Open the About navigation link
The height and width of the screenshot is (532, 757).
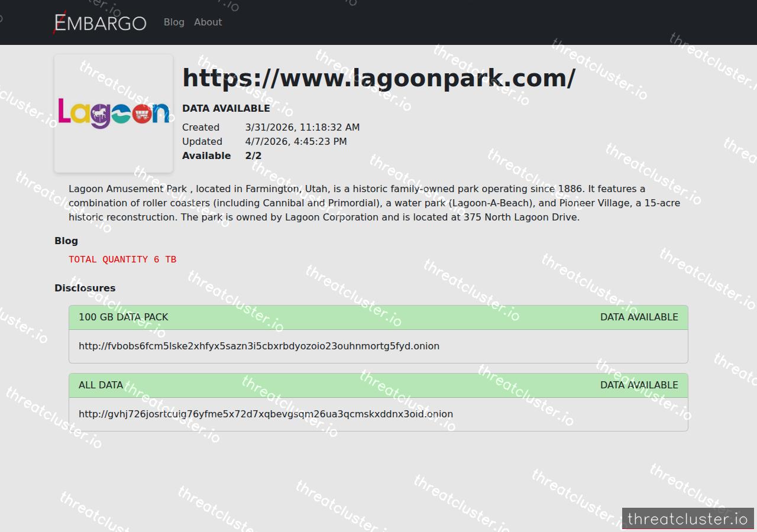click(x=208, y=22)
